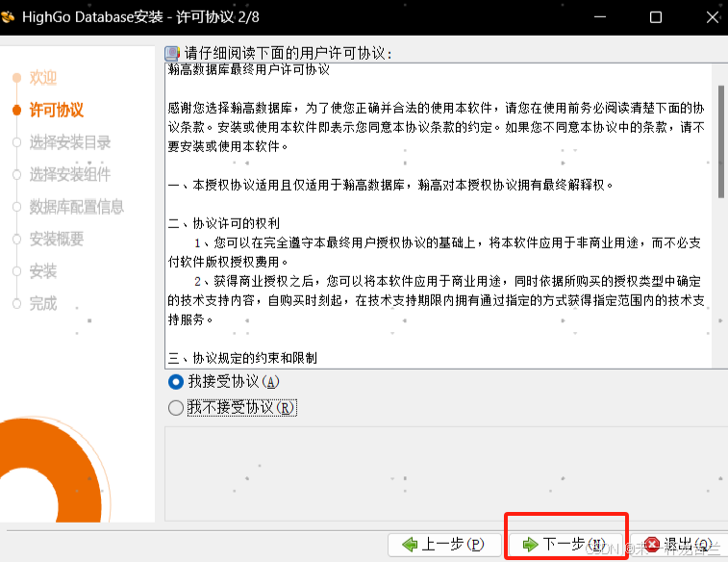The image size is (728, 562).
Task: Click the 选择安装组件 step in sidebar
Action: coord(70,174)
